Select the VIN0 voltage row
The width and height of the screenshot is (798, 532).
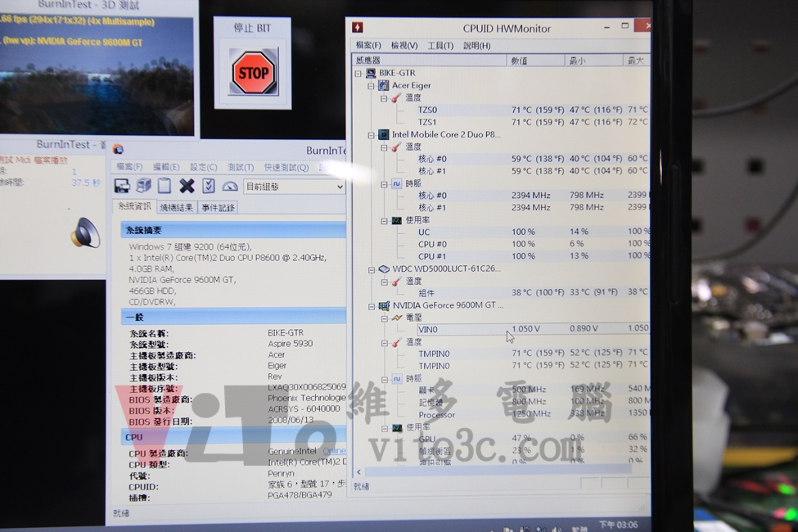[x=533, y=329]
